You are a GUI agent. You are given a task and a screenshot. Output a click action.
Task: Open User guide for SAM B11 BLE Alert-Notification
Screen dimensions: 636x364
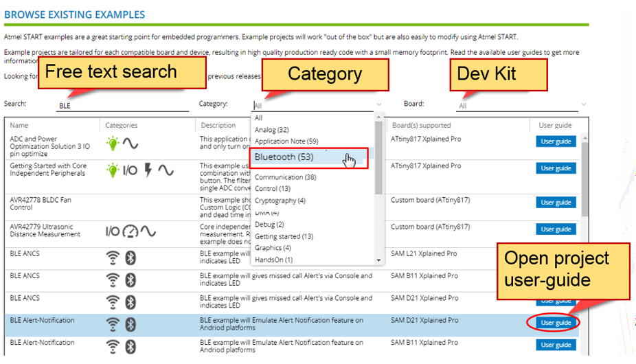556,345
